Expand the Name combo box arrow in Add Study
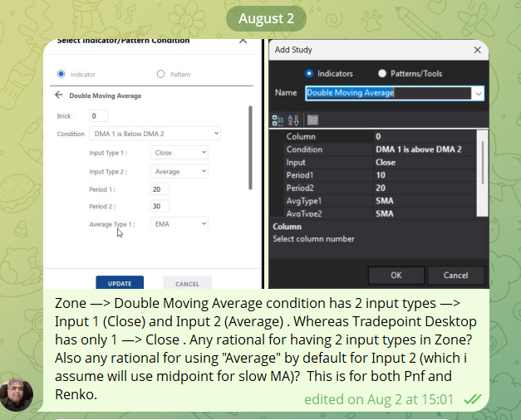 pyautogui.click(x=478, y=93)
